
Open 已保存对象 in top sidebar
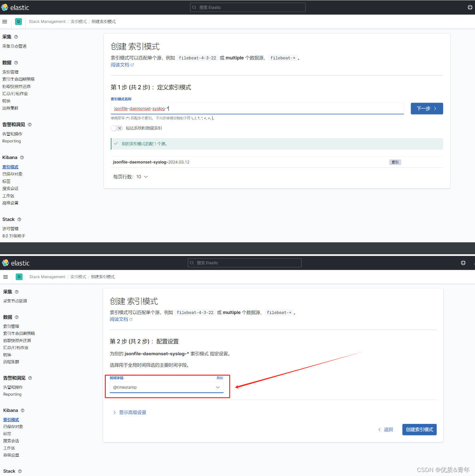click(13, 174)
